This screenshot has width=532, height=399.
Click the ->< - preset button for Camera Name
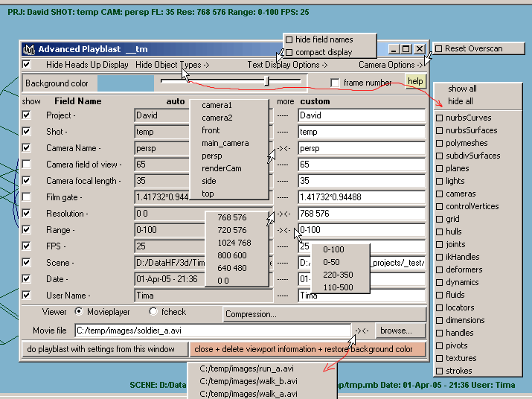(283, 148)
